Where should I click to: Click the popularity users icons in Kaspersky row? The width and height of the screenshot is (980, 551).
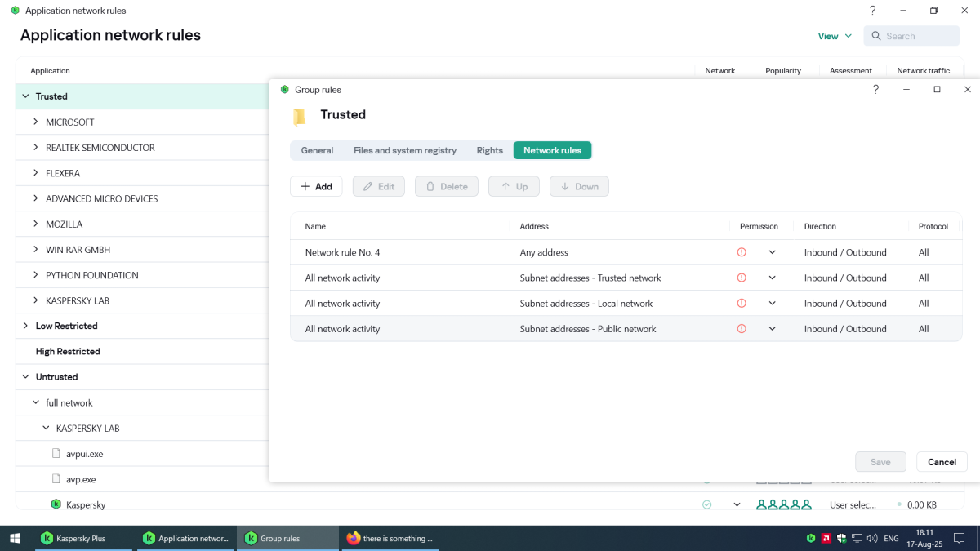[x=784, y=504]
